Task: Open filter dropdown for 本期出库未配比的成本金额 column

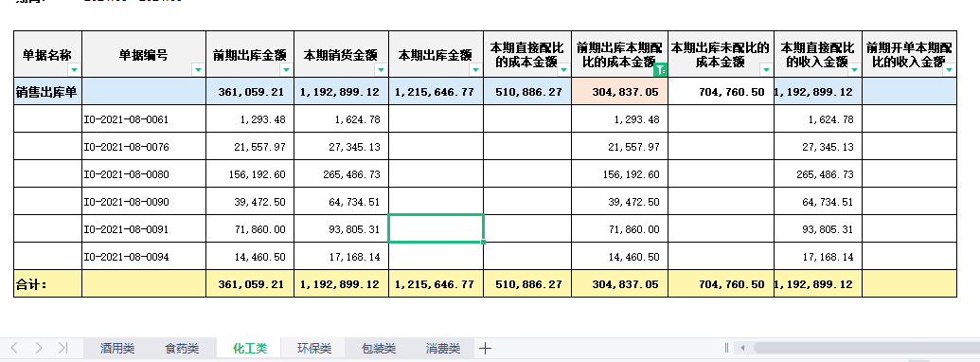Action: (766, 70)
